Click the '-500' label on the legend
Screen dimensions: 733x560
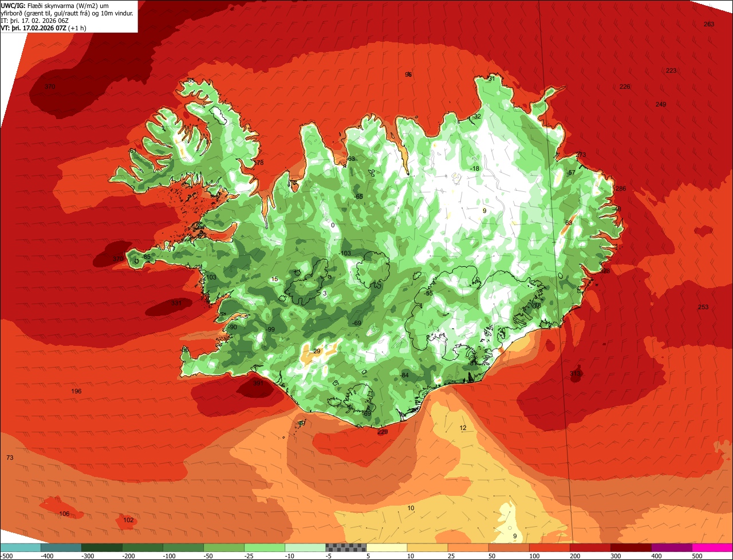pos(6,556)
